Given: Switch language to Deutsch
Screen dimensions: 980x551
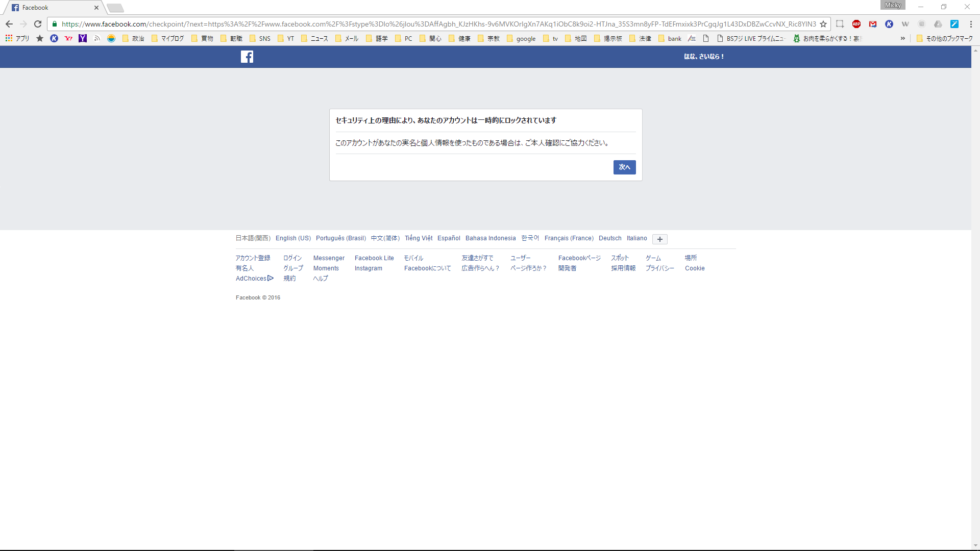Looking at the screenshot, I should pyautogui.click(x=610, y=238).
